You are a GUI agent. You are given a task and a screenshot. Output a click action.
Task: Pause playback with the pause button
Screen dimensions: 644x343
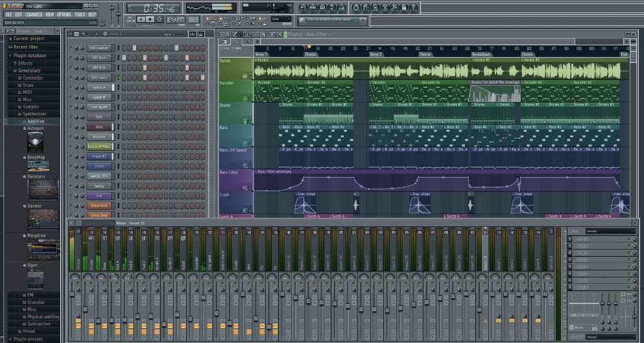click(x=141, y=19)
